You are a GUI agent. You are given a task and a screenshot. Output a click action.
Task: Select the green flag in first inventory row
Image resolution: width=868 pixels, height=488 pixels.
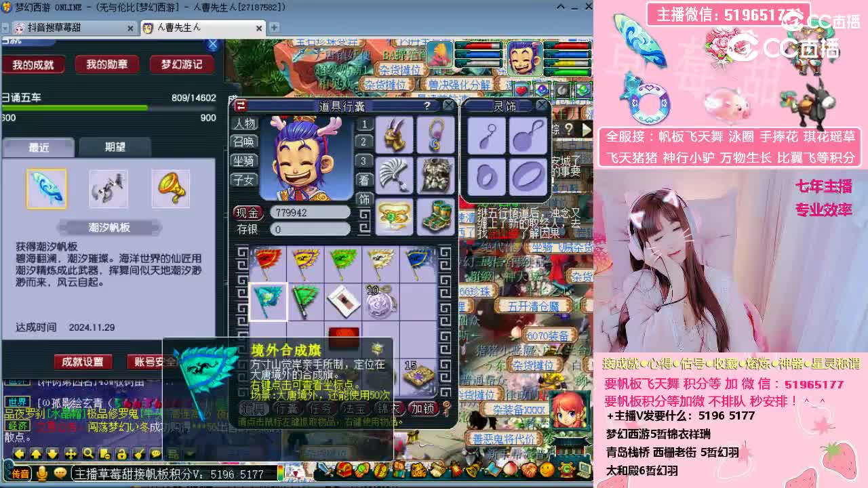[342, 264]
